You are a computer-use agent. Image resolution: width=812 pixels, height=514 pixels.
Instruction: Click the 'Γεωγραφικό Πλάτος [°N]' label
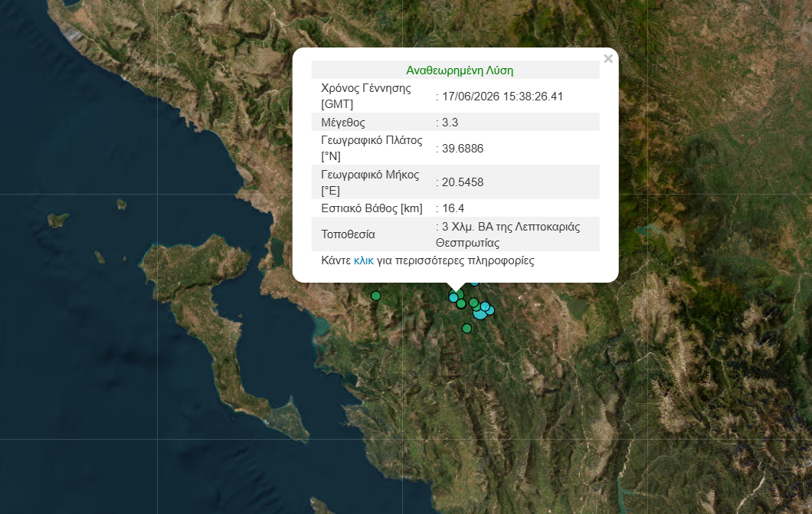click(x=372, y=148)
